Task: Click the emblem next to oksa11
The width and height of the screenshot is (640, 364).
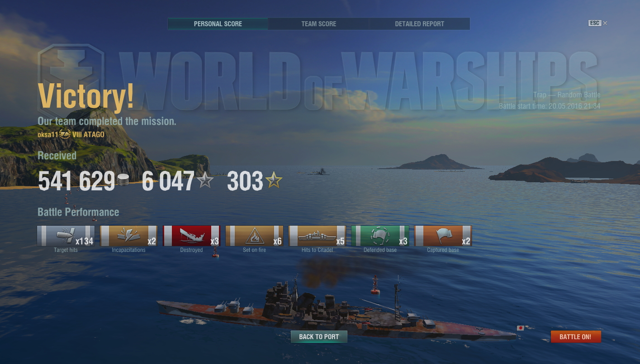Action: pyautogui.click(x=65, y=134)
